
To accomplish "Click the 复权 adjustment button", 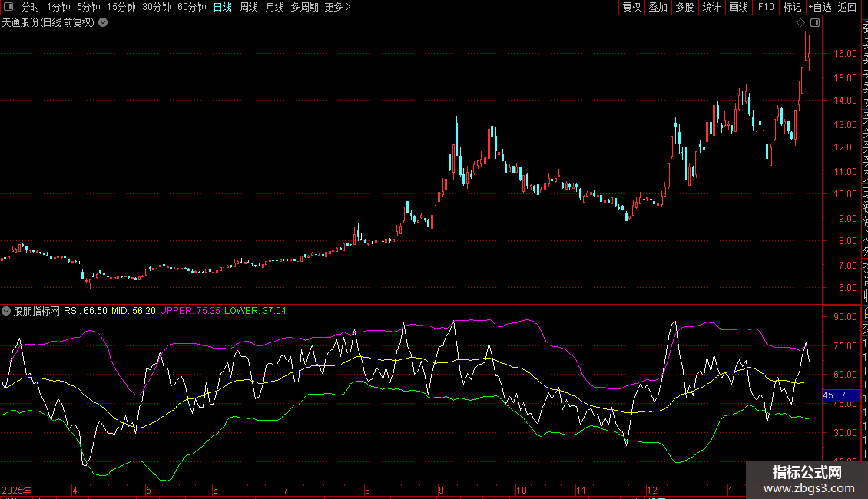I will [x=631, y=7].
